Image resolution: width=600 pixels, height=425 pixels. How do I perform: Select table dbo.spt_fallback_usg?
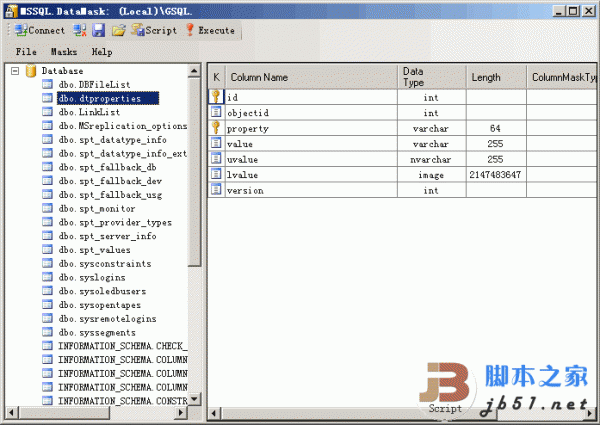click(x=110, y=195)
